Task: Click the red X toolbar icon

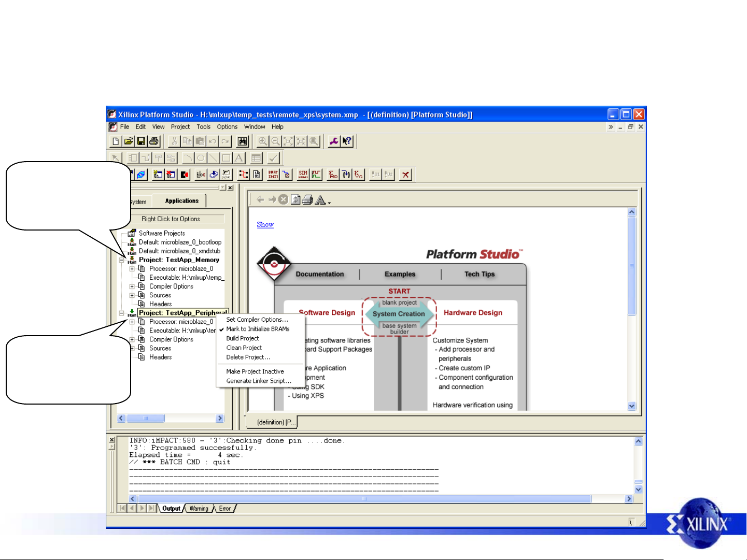Action: tap(406, 175)
